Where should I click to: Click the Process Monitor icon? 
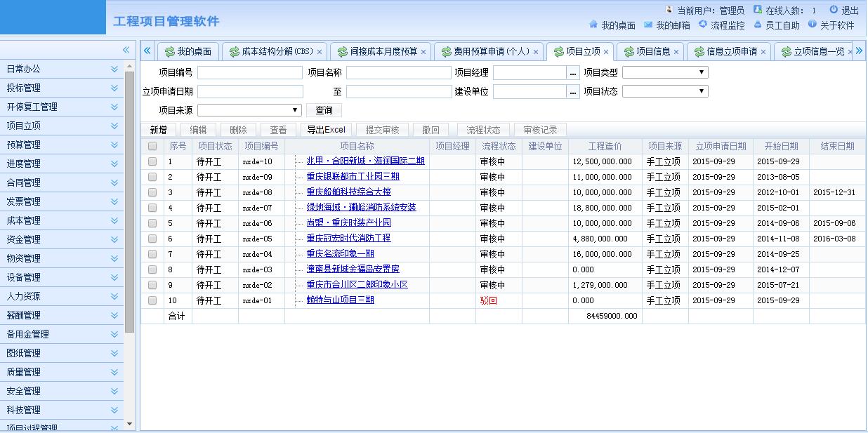703,25
